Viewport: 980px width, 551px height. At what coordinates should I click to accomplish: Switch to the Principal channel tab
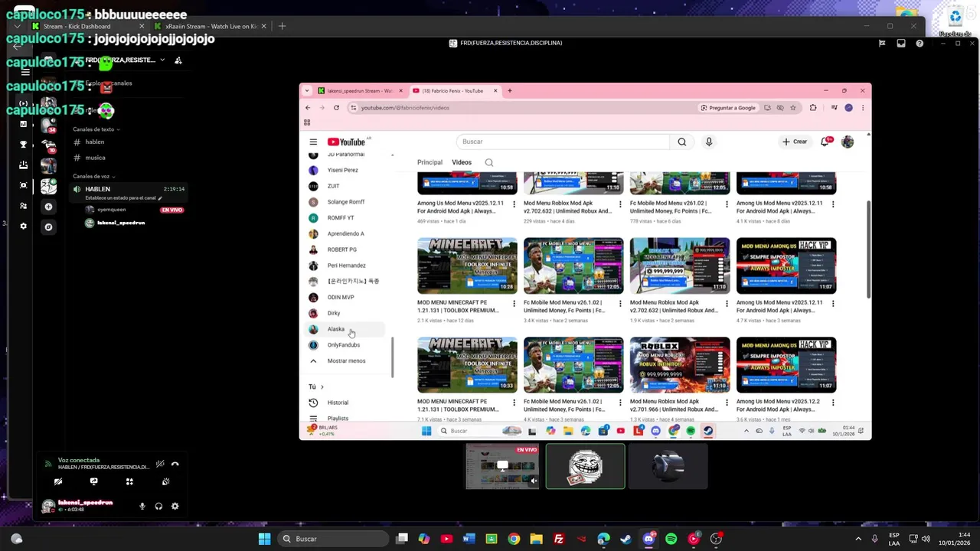pyautogui.click(x=430, y=162)
